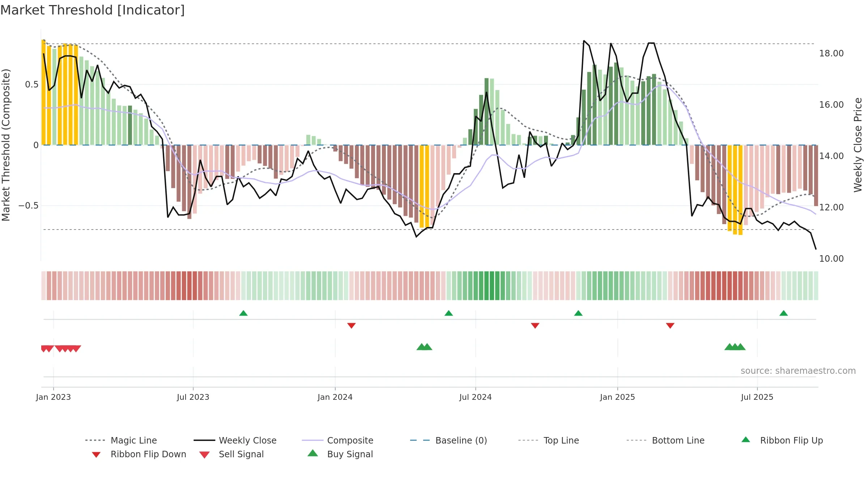
Task: Click the Jul 2025 x-axis label
Action: tap(757, 397)
